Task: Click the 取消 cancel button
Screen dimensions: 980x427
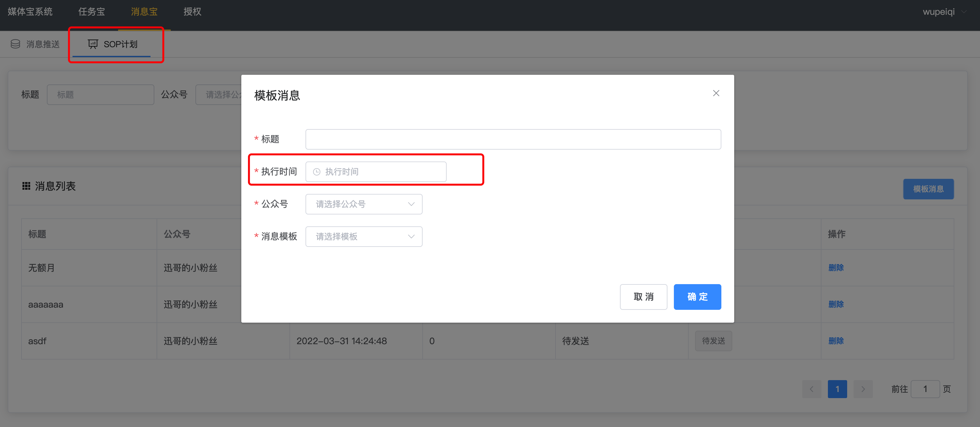Action: 643,297
